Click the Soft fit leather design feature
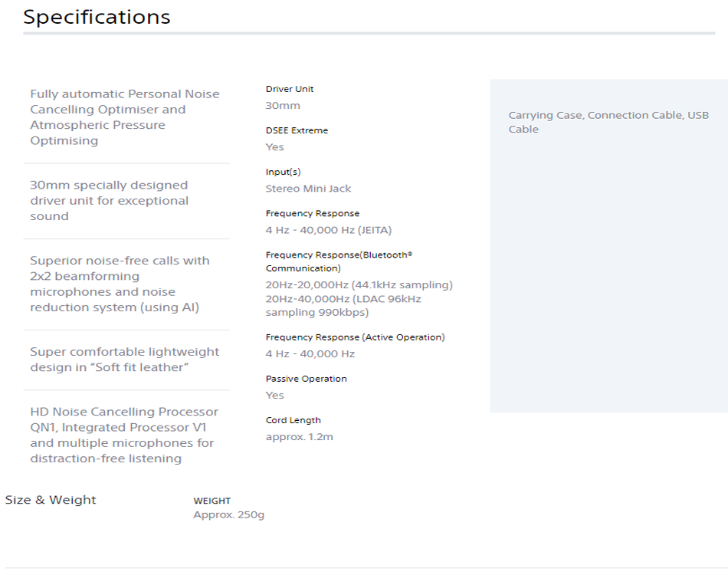 pyautogui.click(x=124, y=360)
